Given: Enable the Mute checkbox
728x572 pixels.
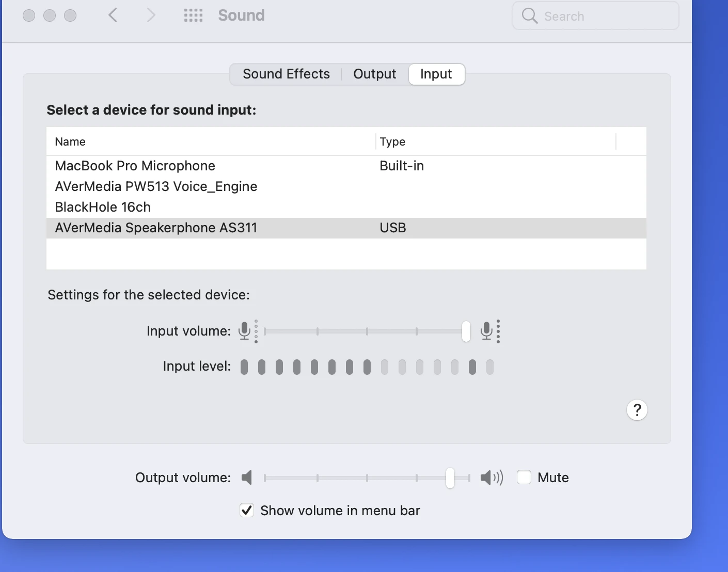Looking at the screenshot, I should pyautogui.click(x=524, y=477).
